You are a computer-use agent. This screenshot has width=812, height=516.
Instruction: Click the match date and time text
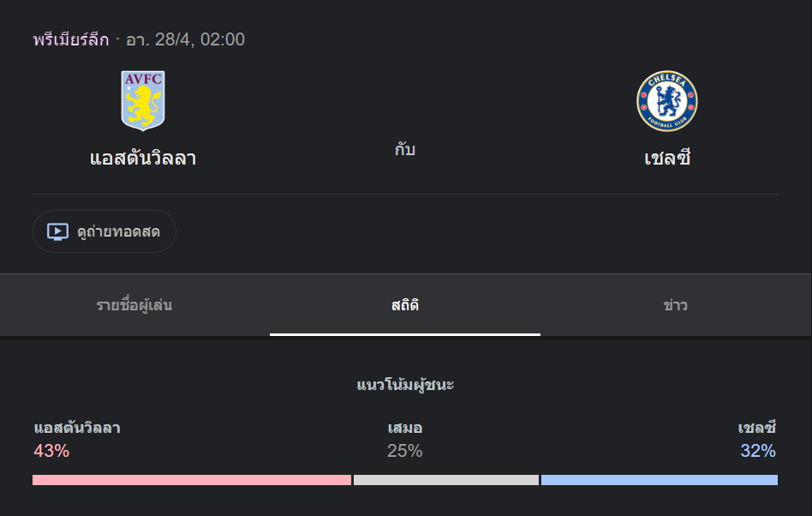185,39
